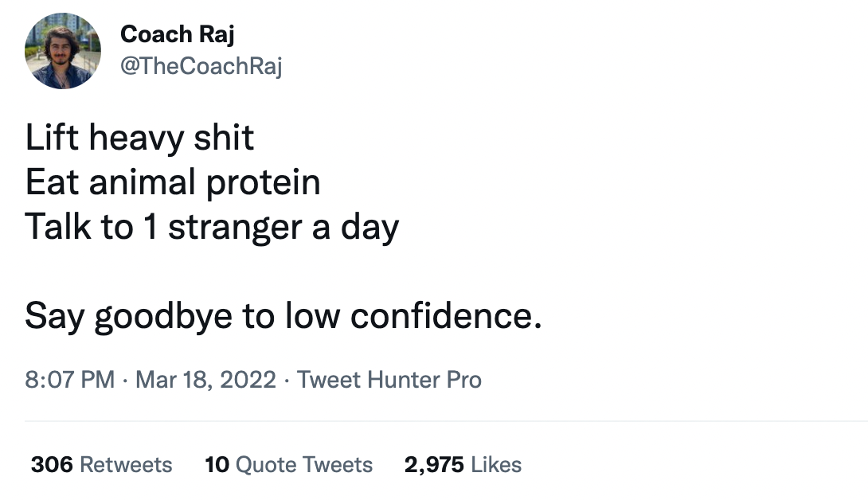The height and width of the screenshot is (500, 868).
Task: Select the "Eat animal protein" text line
Action: (173, 183)
